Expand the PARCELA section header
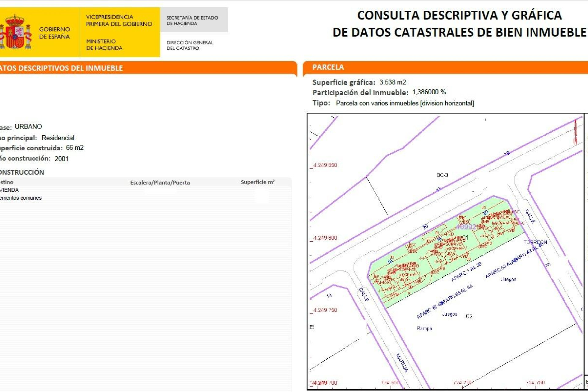 point(328,67)
